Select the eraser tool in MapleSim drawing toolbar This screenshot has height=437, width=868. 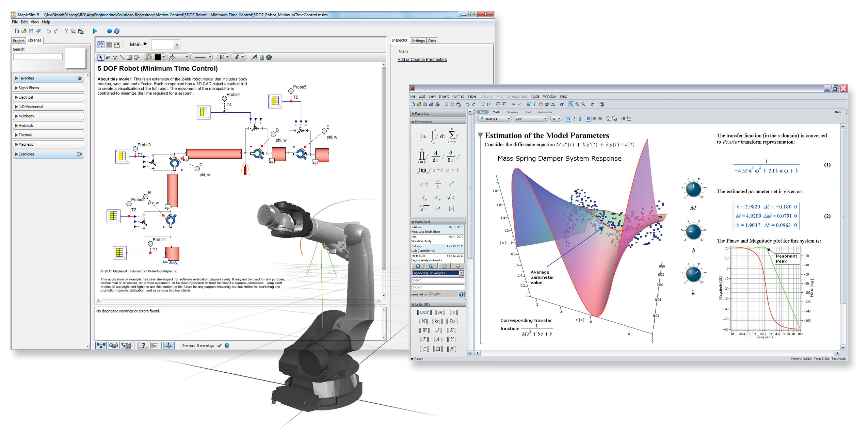tap(108, 57)
